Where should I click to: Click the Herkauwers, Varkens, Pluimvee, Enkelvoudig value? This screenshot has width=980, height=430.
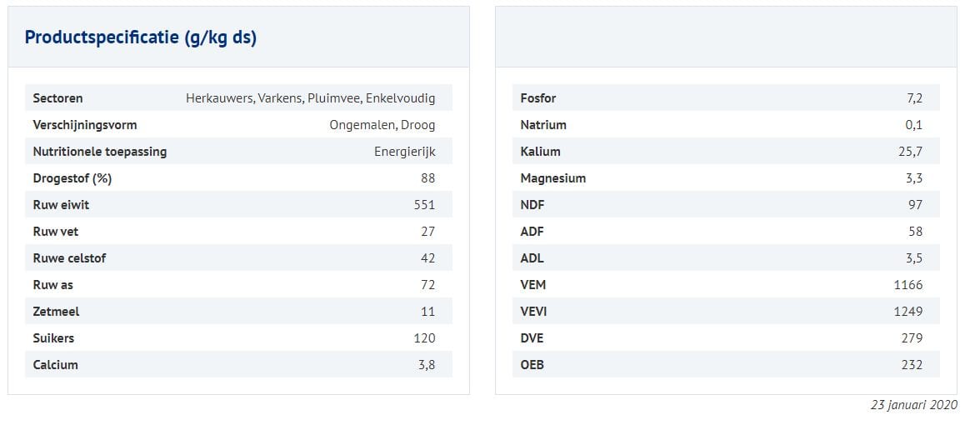click(x=310, y=98)
